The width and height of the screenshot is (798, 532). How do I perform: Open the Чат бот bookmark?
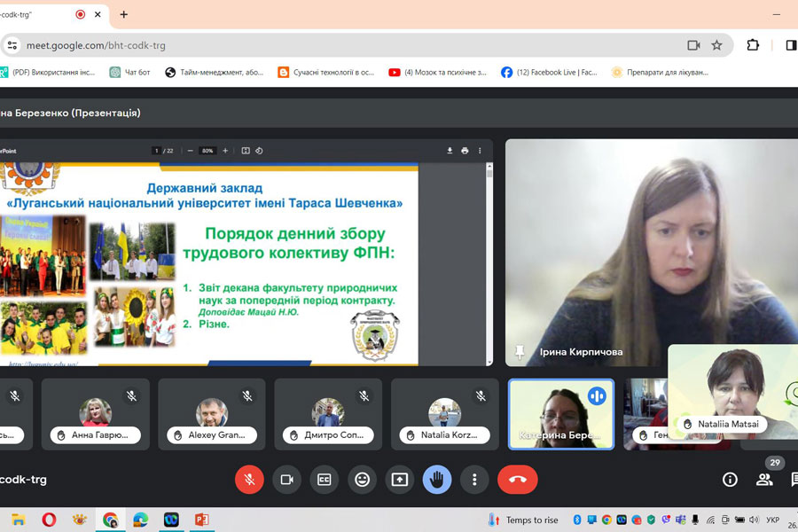[x=129, y=72]
